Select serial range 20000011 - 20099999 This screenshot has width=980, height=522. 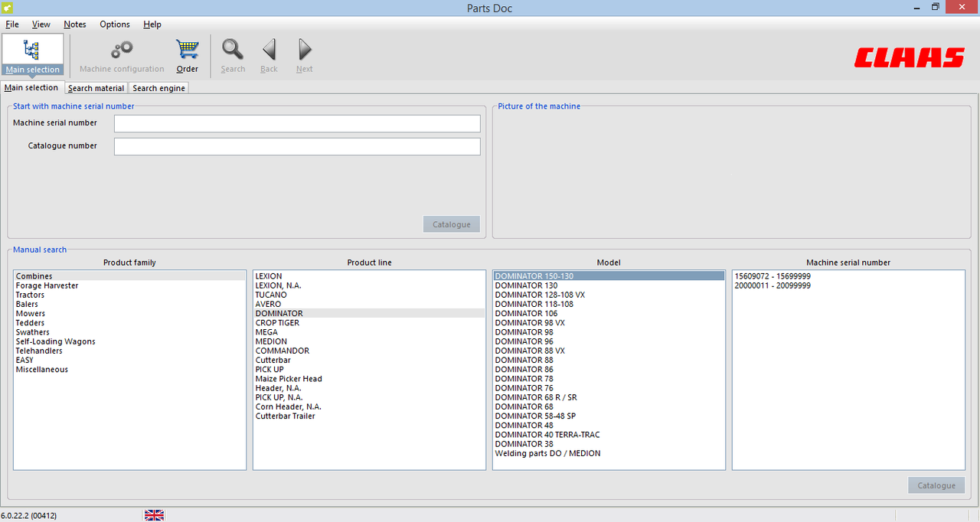tap(848, 285)
